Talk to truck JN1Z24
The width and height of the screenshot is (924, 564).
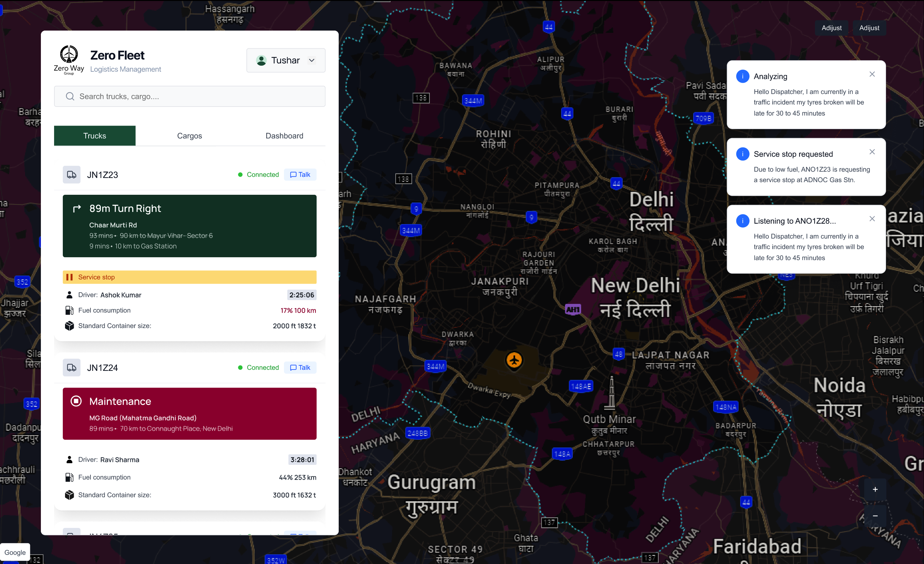point(300,368)
